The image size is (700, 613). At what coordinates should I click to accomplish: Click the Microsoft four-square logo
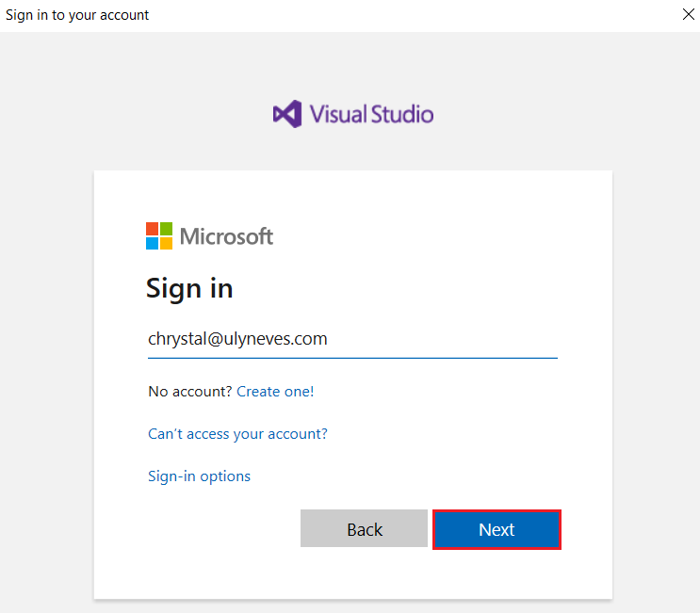pos(159,236)
